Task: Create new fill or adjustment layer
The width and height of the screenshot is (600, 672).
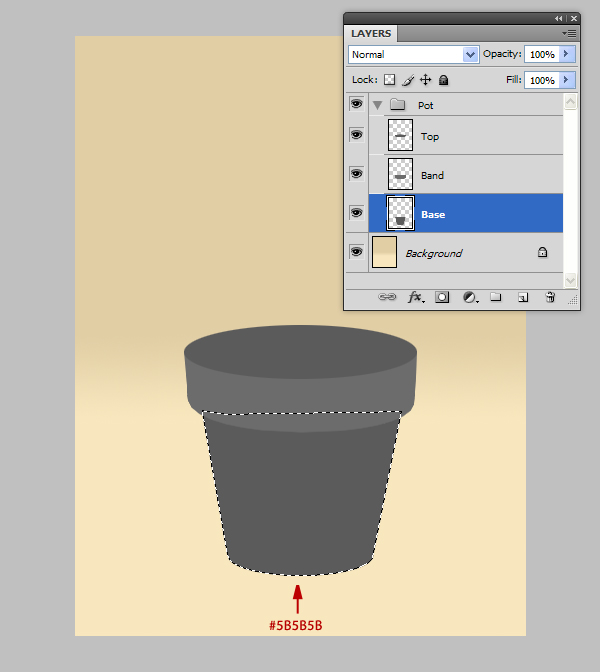Action: (x=469, y=297)
